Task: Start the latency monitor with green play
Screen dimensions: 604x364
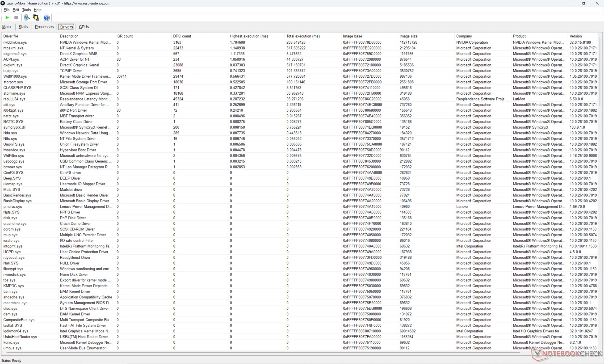Action: coord(7,17)
